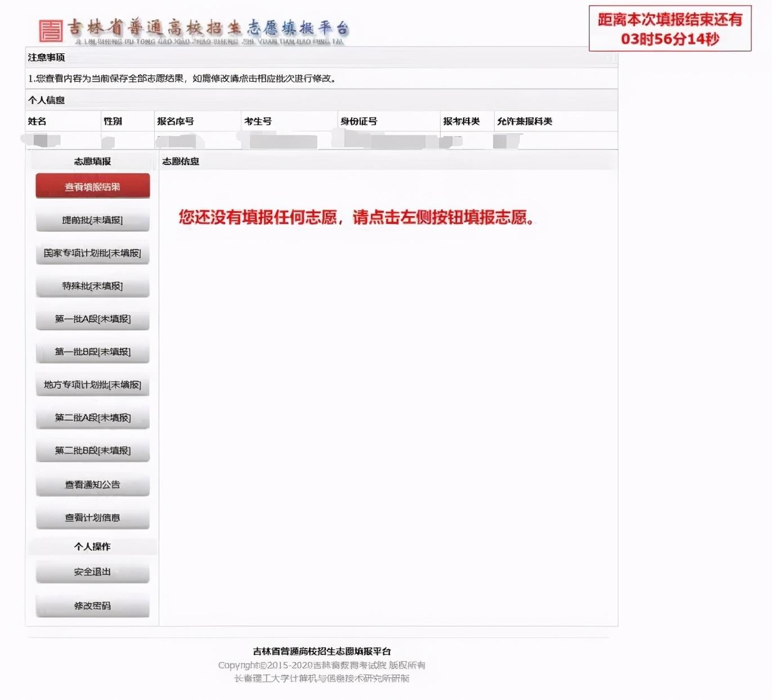Image resolution: width=772 pixels, height=700 pixels.
Task: Open the 提前批[未填报] batch
Action: pyautogui.click(x=93, y=220)
